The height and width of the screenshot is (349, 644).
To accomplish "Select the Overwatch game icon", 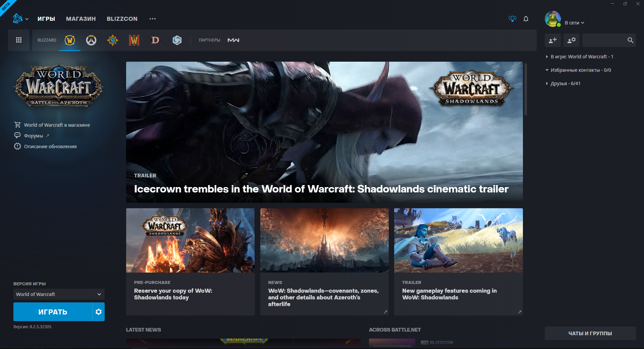I will pyautogui.click(x=91, y=40).
